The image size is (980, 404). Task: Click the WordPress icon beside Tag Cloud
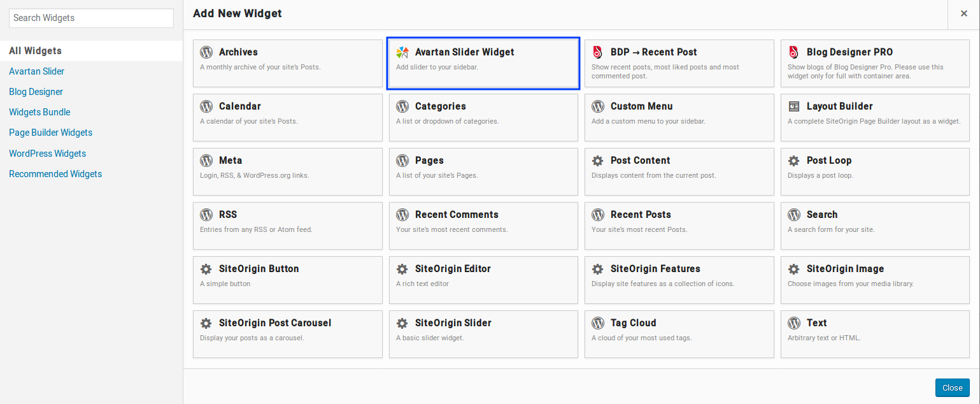tap(598, 323)
